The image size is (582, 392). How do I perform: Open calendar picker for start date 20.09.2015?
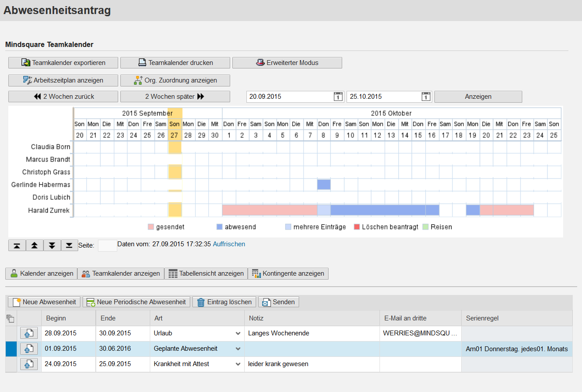[x=338, y=97]
